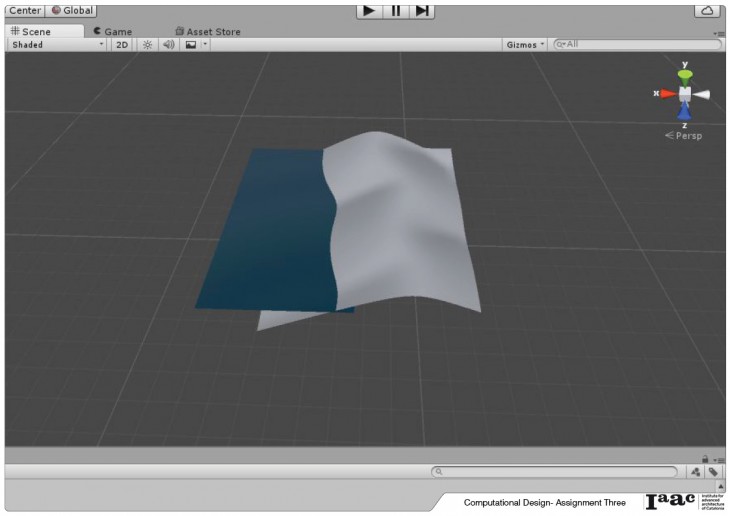This screenshot has height=516, width=730.
Task: Expand the Gizmos dropdown
Action: point(525,45)
